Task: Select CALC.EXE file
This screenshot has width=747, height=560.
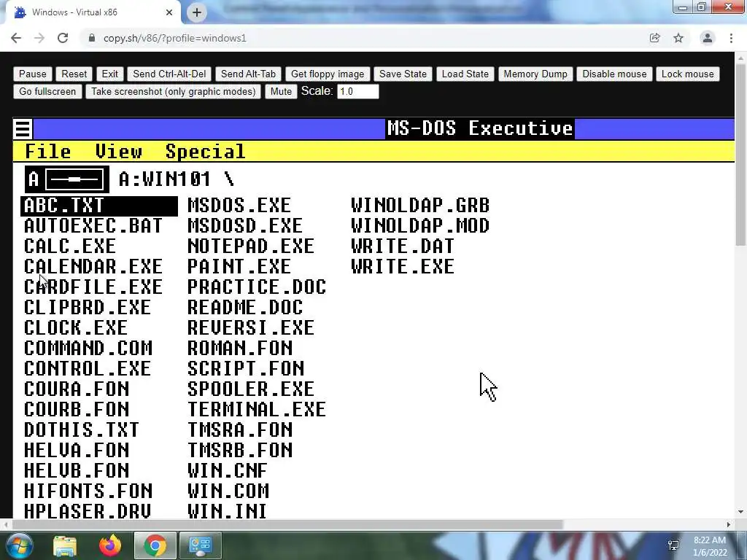Action: coord(70,246)
